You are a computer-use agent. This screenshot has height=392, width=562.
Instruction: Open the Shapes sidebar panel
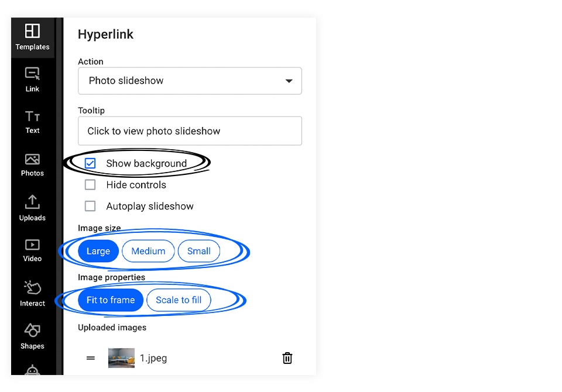point(32,336)
